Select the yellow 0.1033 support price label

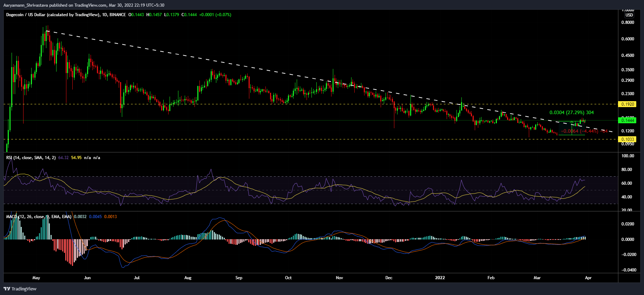(x=628, y=139)
